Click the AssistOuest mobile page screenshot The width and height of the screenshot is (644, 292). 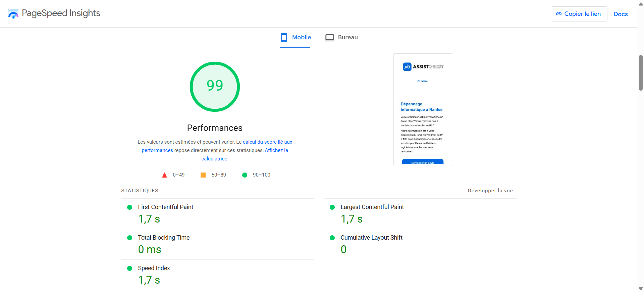click(423, 110)
